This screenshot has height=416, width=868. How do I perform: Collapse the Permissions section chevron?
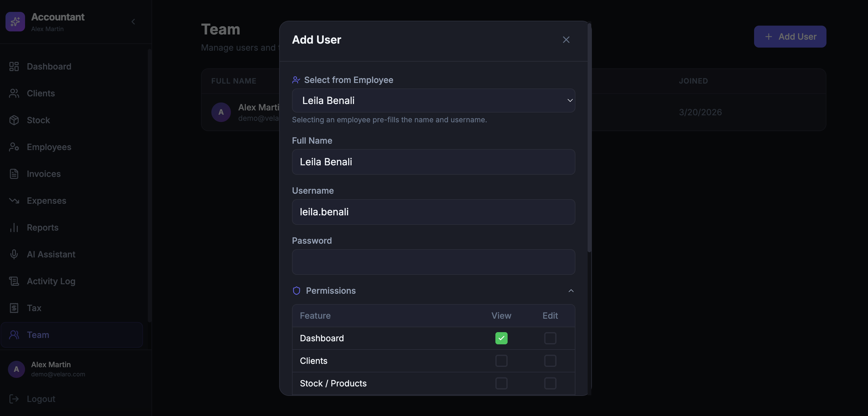[571, 290]
